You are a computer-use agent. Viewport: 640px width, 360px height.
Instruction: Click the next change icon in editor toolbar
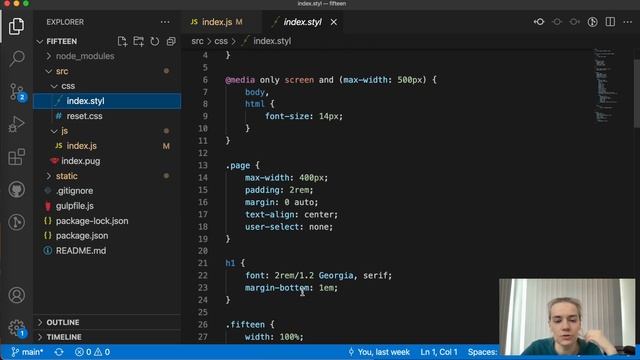click(574, 22)
